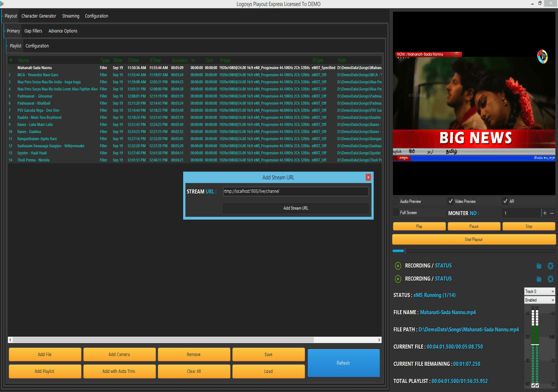Increase the monitor number with the plus icon
The width and height of the screenshot is (558, 392).
[x=545, y=213]
